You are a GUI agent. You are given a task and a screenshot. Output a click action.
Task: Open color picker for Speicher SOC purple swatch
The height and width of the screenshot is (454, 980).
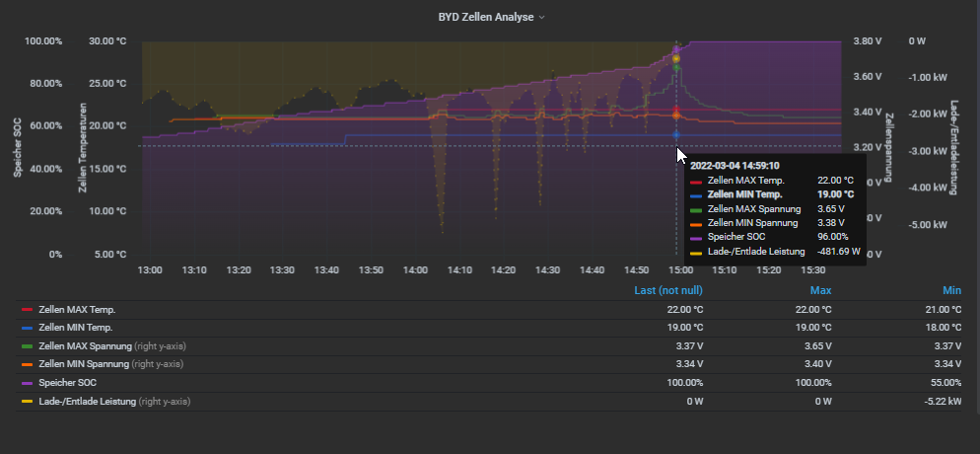(x=27, y=383)
